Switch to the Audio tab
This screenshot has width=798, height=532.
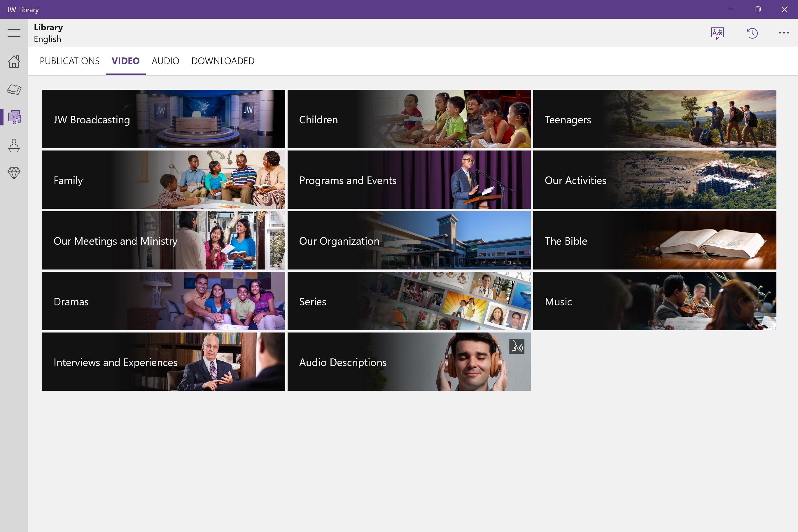[x=166, y=61]
